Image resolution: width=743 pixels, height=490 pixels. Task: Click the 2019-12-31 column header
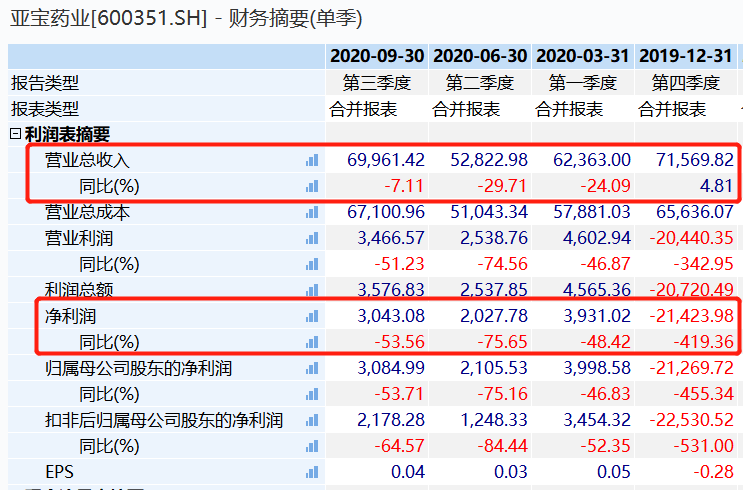click(686, 56)
